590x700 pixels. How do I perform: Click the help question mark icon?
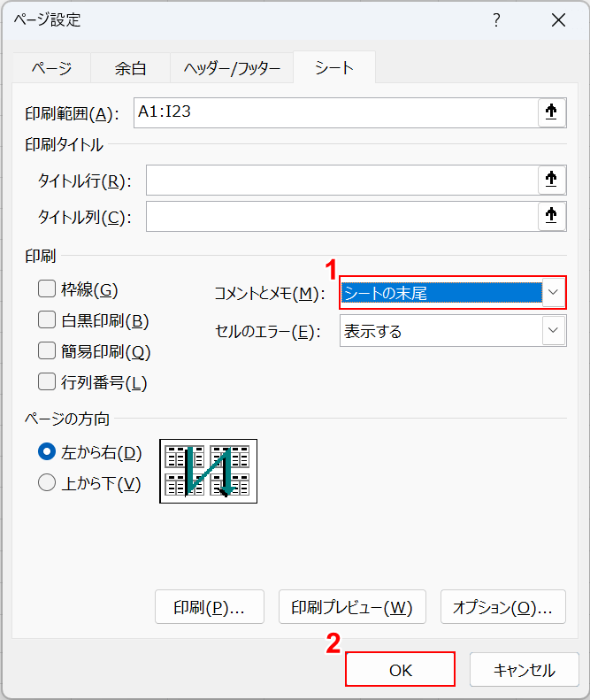(x=497, y=20)
